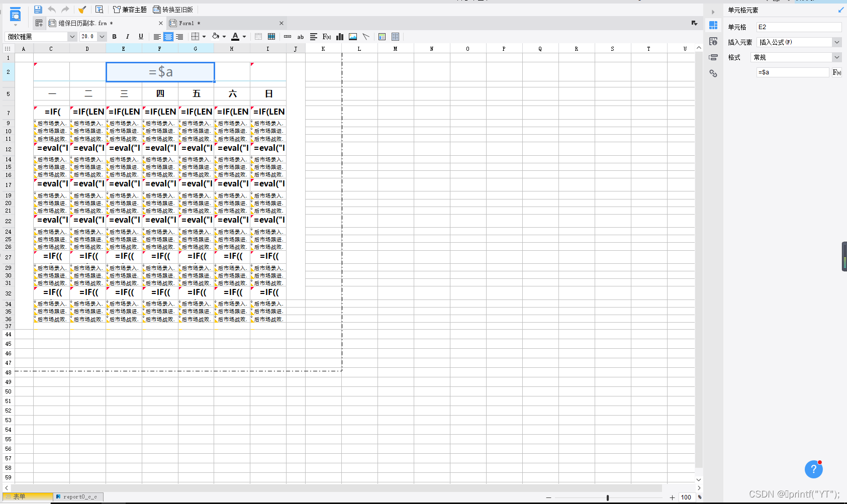The width and height of the screenshot is (847, 504).
Task: Switch to the 表单 bottom tab
Action: [28, 496]
